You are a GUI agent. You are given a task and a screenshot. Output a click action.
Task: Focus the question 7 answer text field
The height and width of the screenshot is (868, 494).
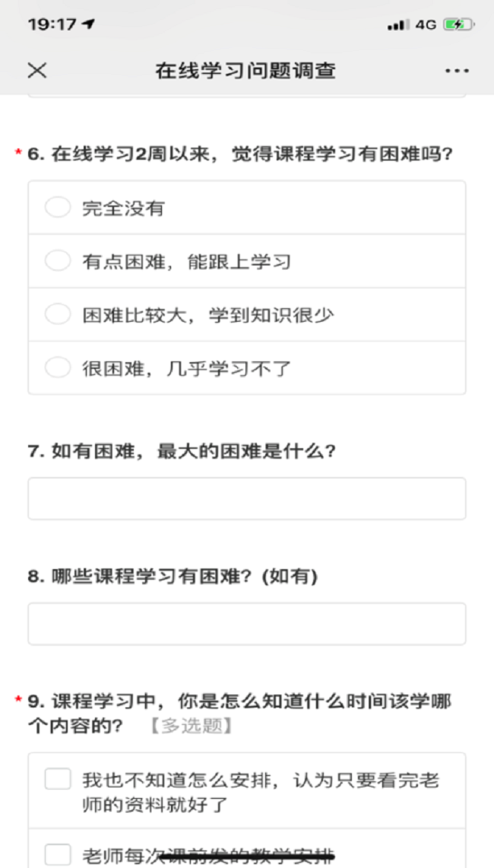coord(247,499)
